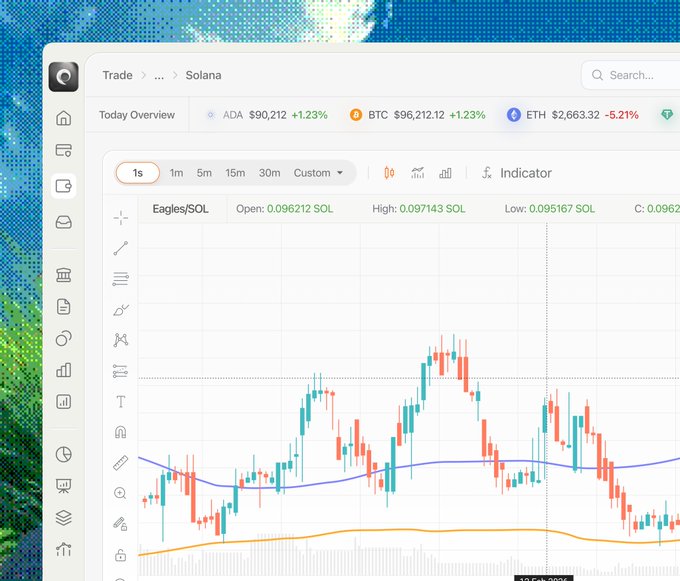Open the inbox tray sidebar icon
This screenshot has height=581, width=680.
tap(64, 222)
